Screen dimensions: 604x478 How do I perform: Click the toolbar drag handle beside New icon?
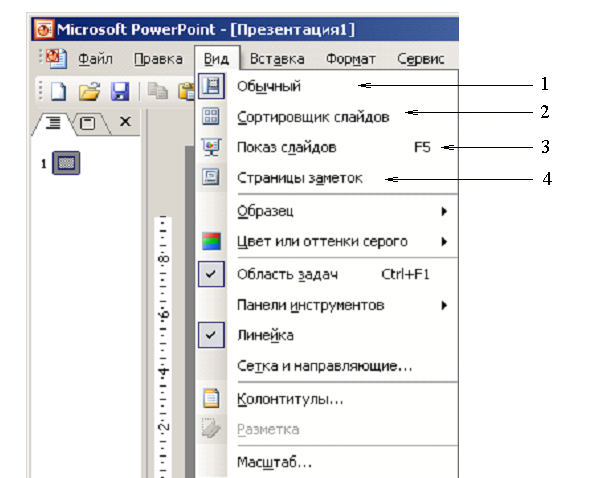click(x=40, y=91)
